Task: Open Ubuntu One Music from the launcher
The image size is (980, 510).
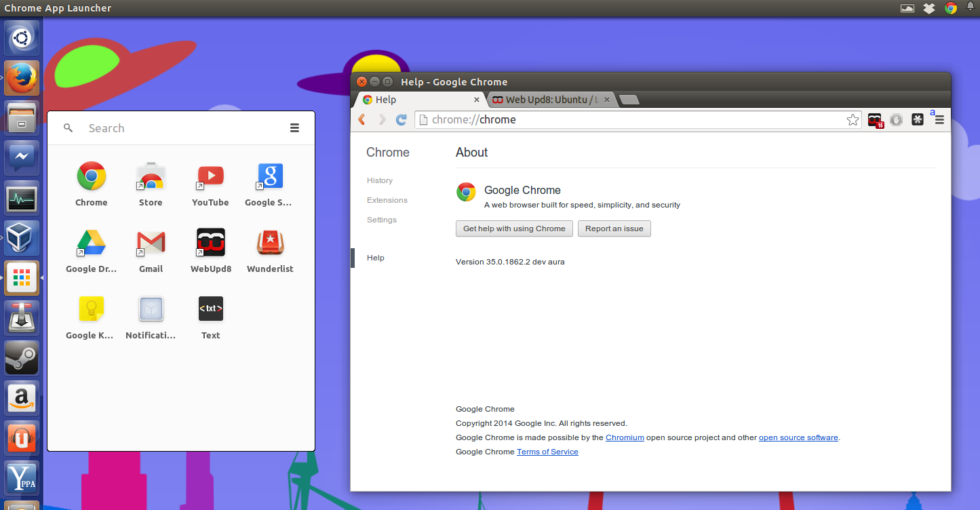Action: click(22, 438)
